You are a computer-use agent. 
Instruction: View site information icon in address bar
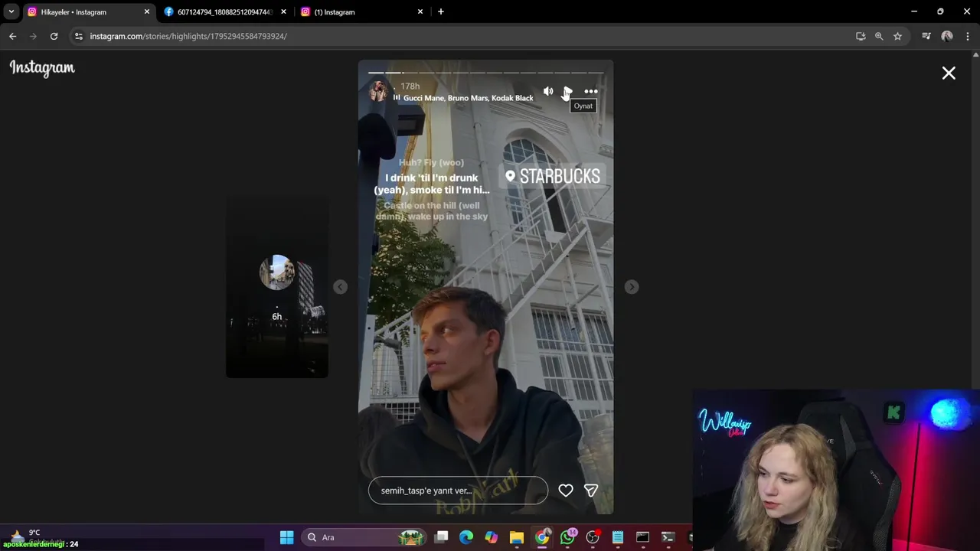click(x=78, y=36)
